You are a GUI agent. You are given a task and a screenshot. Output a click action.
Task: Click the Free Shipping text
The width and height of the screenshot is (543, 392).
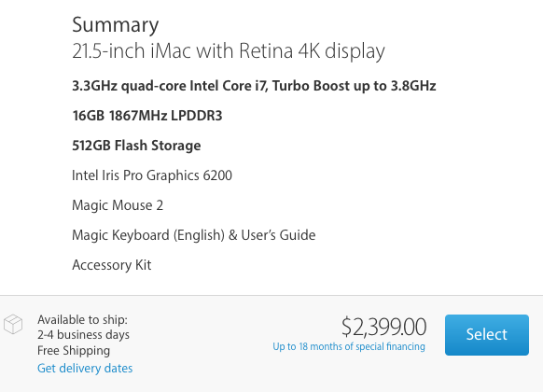[74, 350]
